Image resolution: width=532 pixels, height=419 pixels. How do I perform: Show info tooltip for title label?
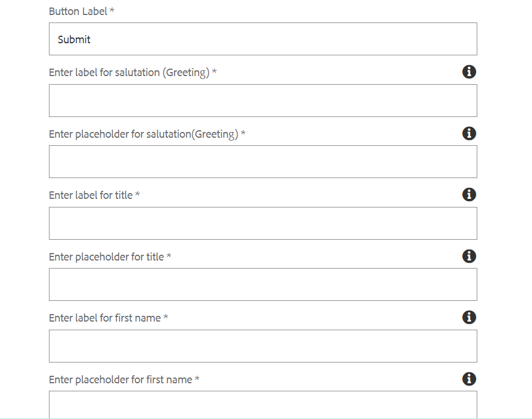[x=469, y=195]
